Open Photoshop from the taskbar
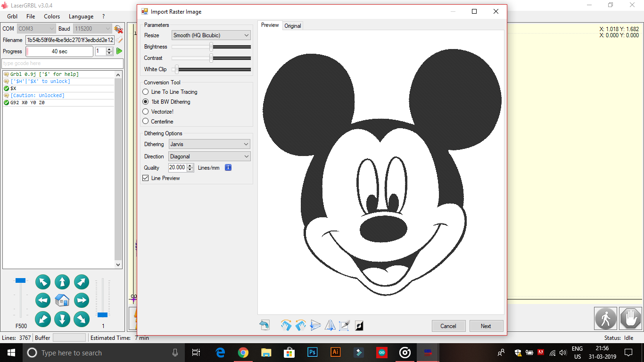The width and height of the screenshot is (644, 362). [313, 352]
